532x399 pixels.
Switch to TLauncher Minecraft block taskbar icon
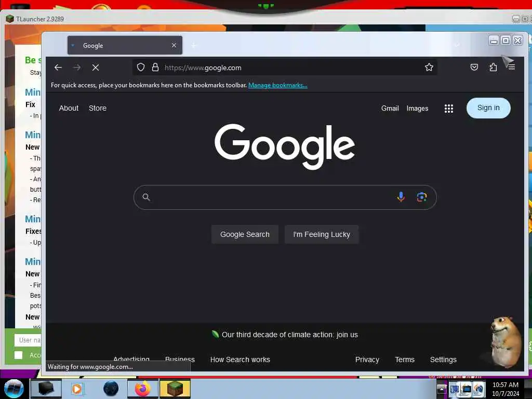click(x=175, y=389)
